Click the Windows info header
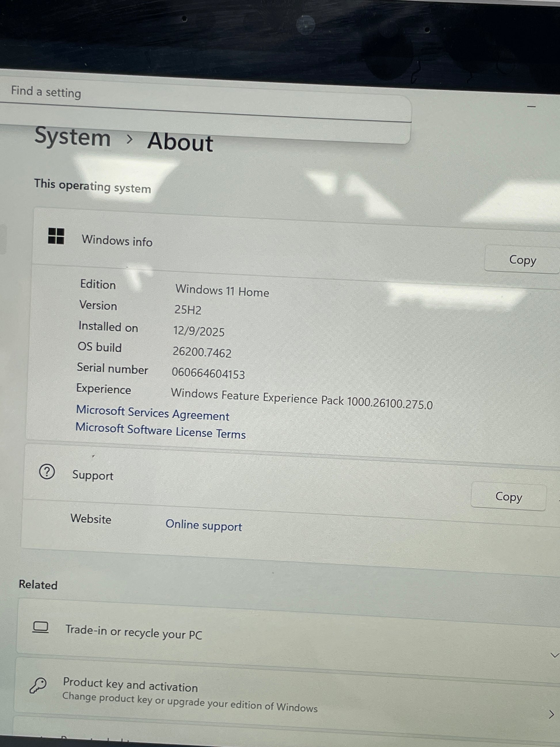560x747 pixels. (117, 241)
